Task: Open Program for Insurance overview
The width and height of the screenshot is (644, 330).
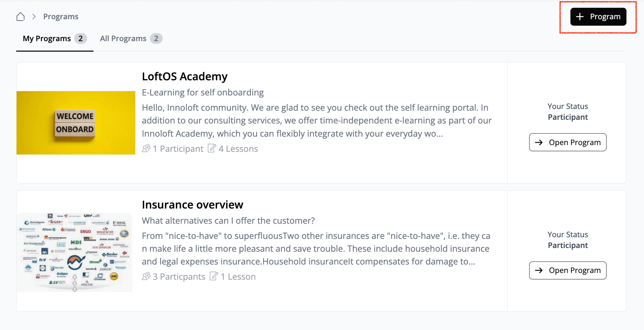Action: [568, 270]
